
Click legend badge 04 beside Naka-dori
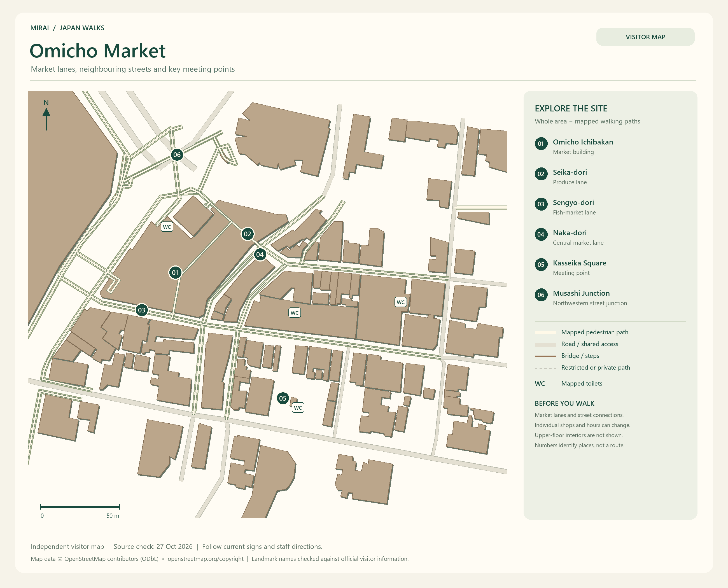point(541,234)
